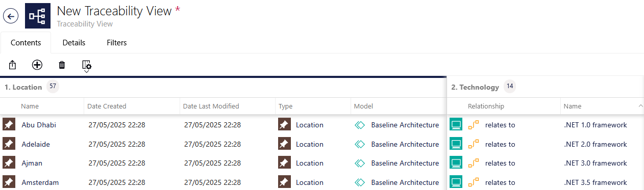Select the Amsterdam name cell
Screen dimensions: 644x190
(40, 182)
